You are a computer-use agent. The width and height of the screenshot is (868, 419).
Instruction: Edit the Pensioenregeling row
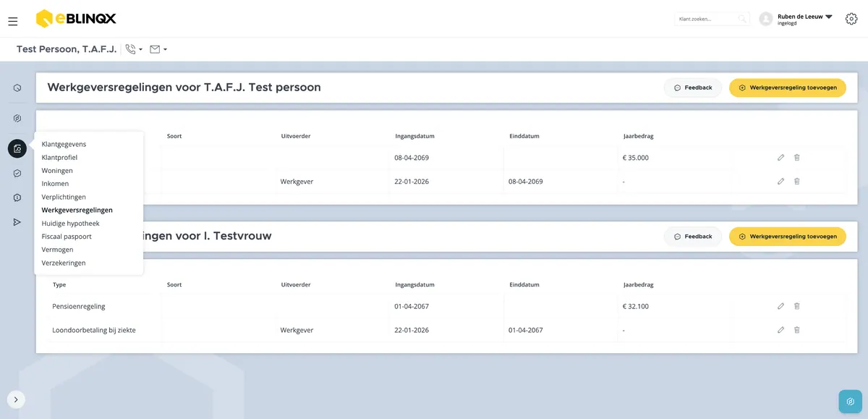tap(780, 306)
